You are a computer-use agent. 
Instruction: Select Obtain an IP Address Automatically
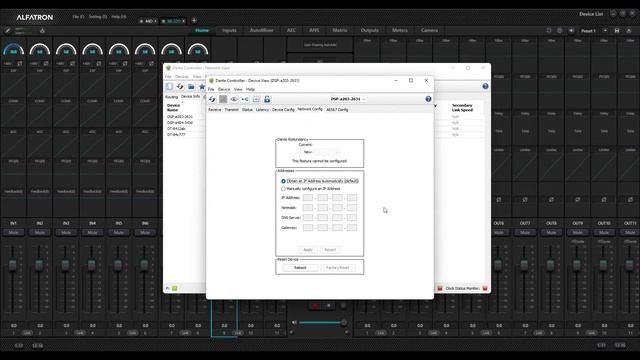pyautogui.click(x=283, y=181)
